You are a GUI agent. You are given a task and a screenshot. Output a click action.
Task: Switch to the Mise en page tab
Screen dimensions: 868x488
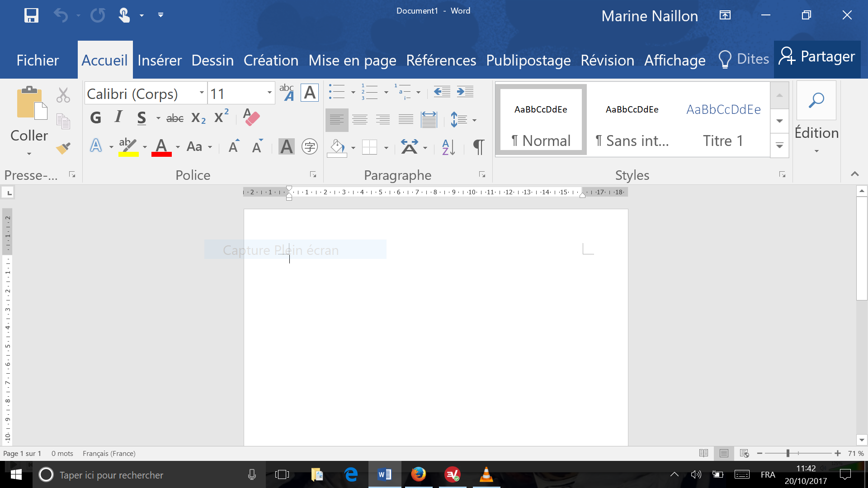tap(352, 60)
